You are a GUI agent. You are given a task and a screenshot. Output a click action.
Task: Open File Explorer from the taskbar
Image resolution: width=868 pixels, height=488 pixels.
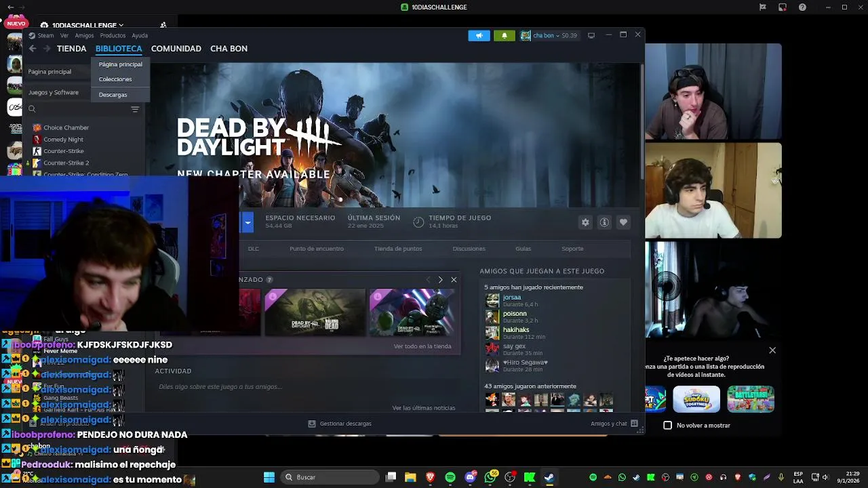point(410,477)
